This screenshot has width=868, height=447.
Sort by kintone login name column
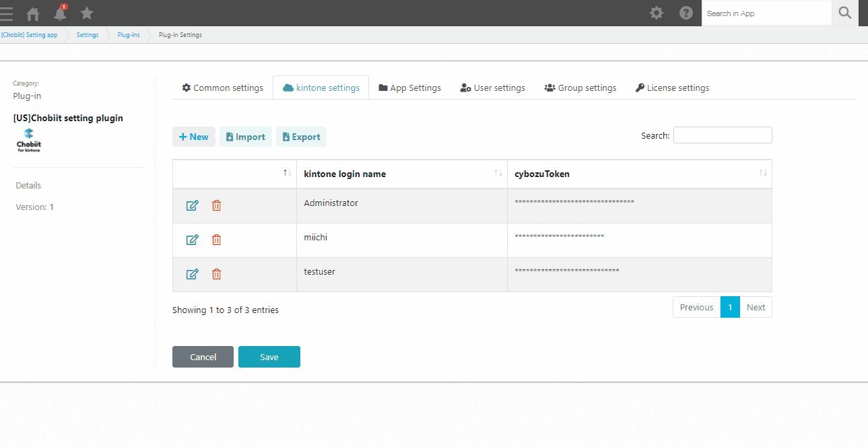tap(401, 174)
